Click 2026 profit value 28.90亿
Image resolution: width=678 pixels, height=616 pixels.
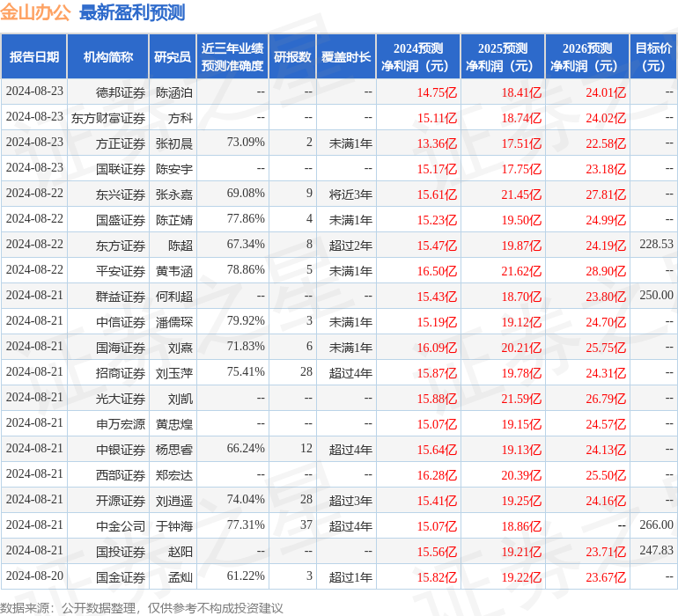point(606,271)
